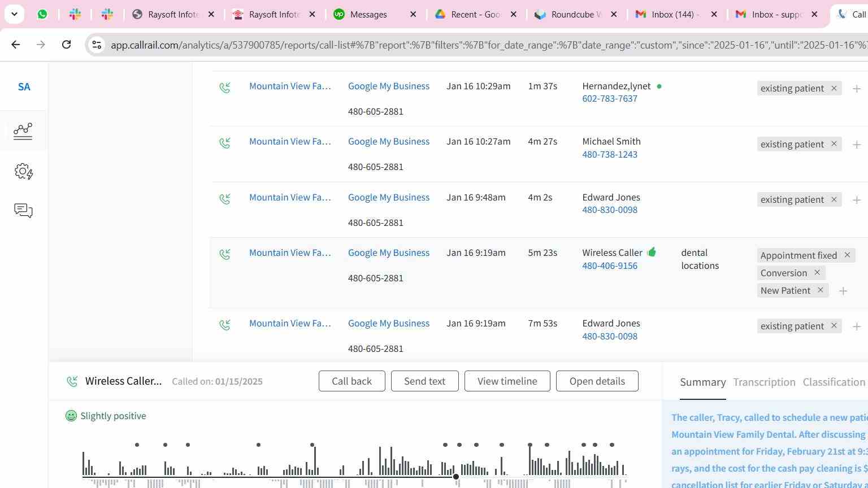Click the Jan 16 10:27am timestamp

479,142
